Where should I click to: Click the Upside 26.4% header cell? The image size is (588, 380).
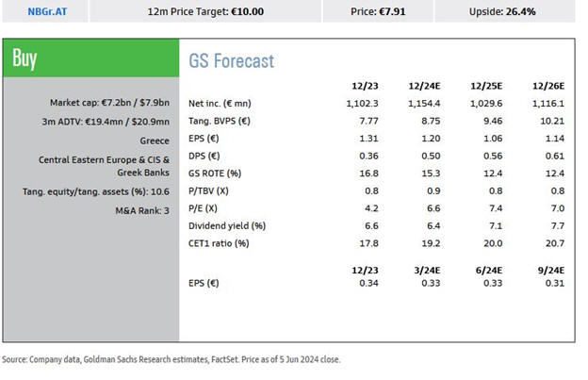click(502, 11)
